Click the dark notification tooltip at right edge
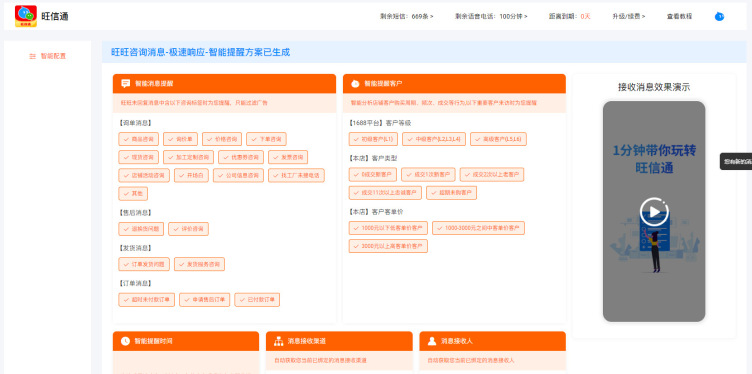752x374 pixels. 736,162
